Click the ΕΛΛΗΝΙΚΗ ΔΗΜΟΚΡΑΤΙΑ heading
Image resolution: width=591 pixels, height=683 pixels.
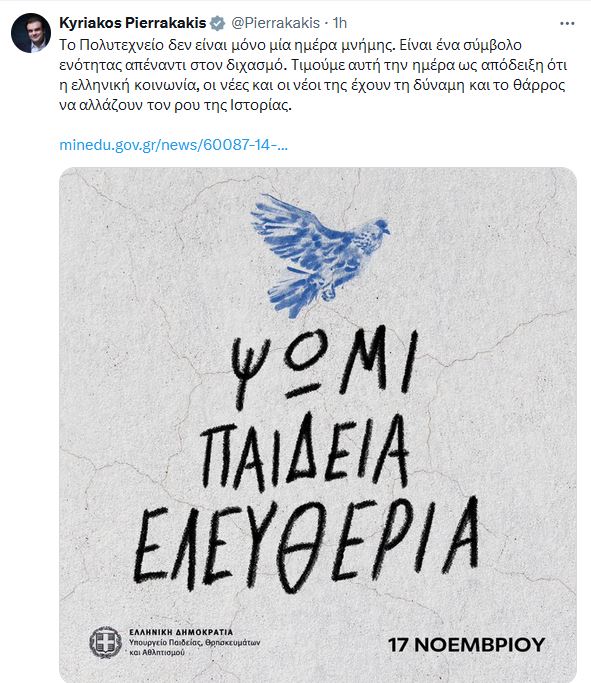(x=181, y=632)
